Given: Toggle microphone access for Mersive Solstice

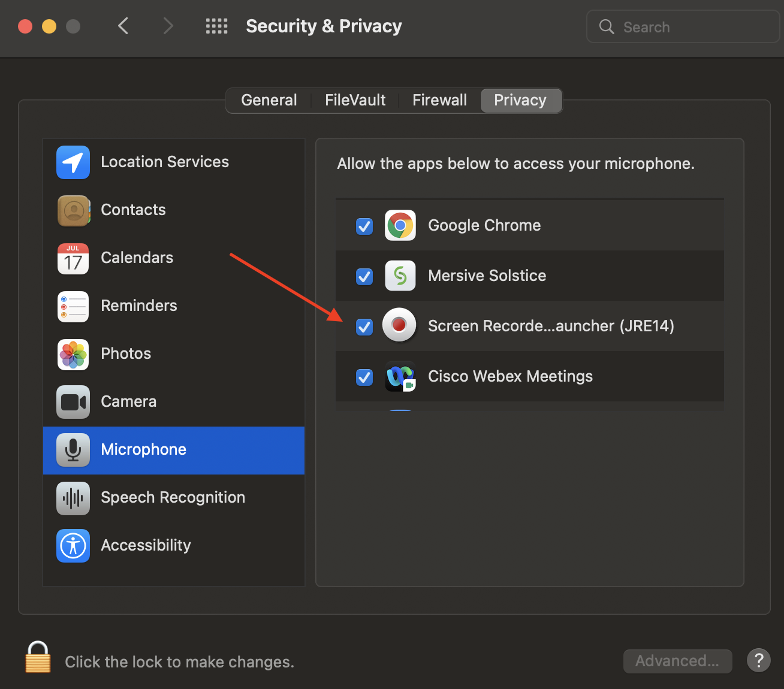Looking at the screenshot, I should click(364, 276).
